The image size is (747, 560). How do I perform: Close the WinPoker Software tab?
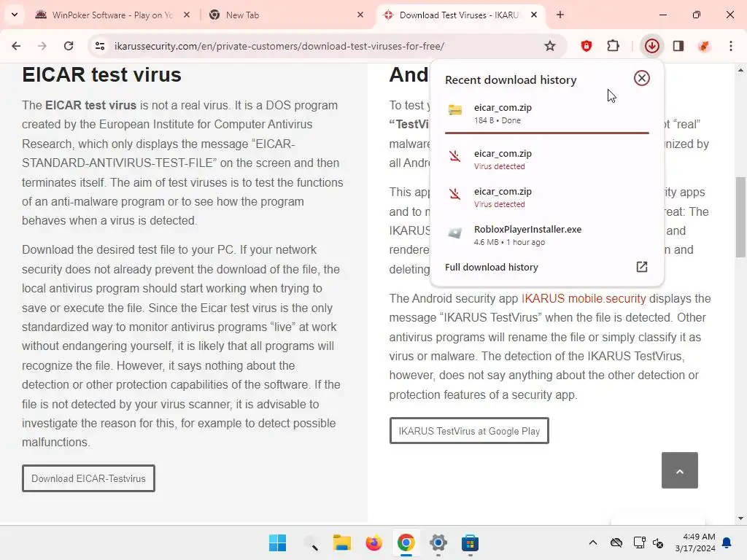187,15
